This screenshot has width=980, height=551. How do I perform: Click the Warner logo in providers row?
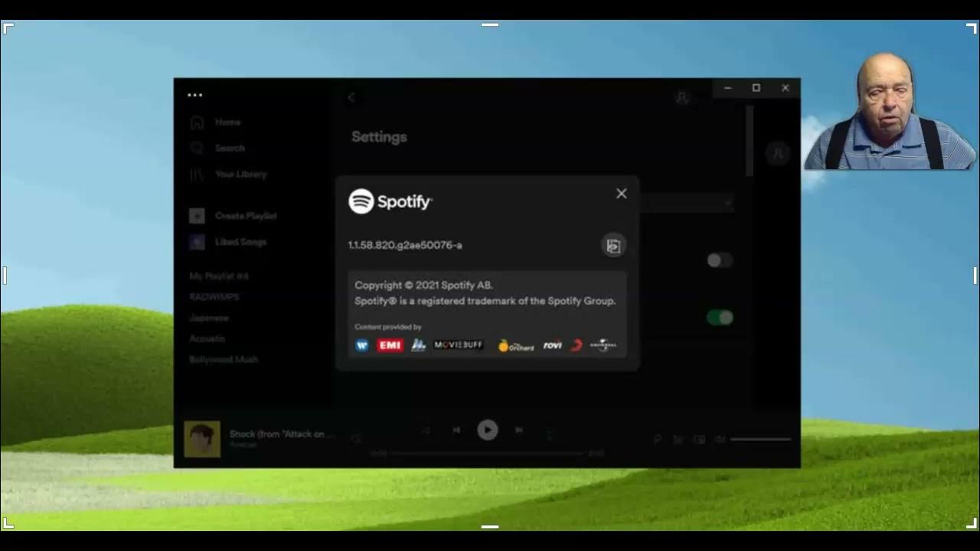[362, 345]
